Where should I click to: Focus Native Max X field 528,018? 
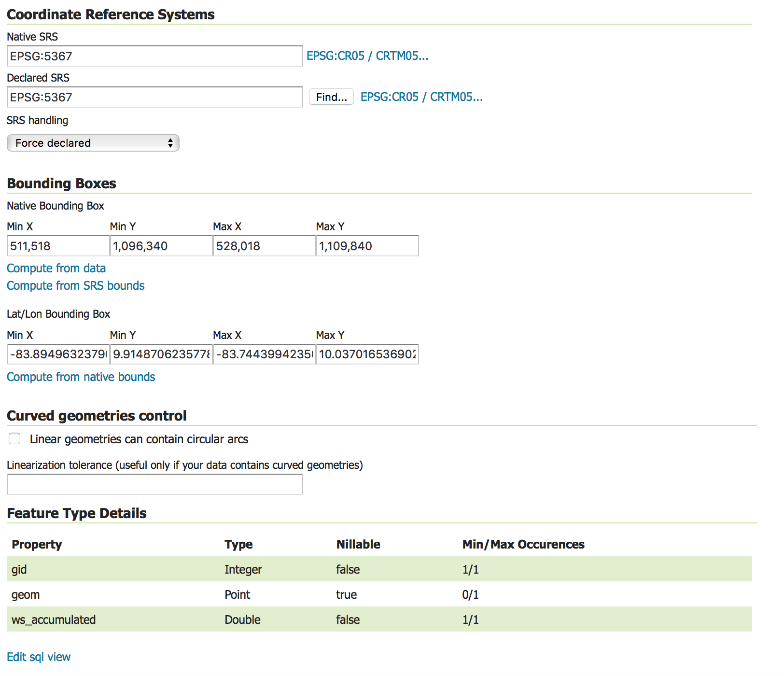(264, 246)
